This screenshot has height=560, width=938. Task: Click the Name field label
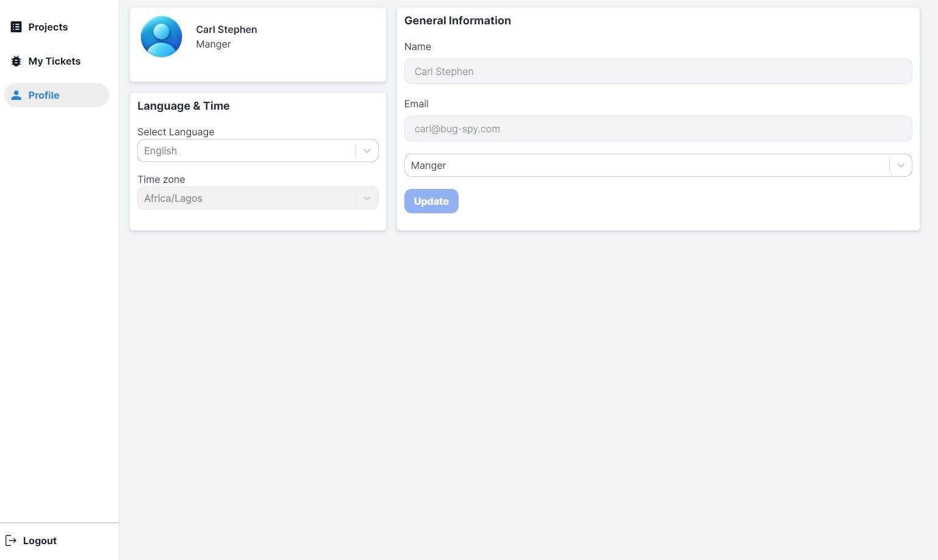(x=418, y=46)
